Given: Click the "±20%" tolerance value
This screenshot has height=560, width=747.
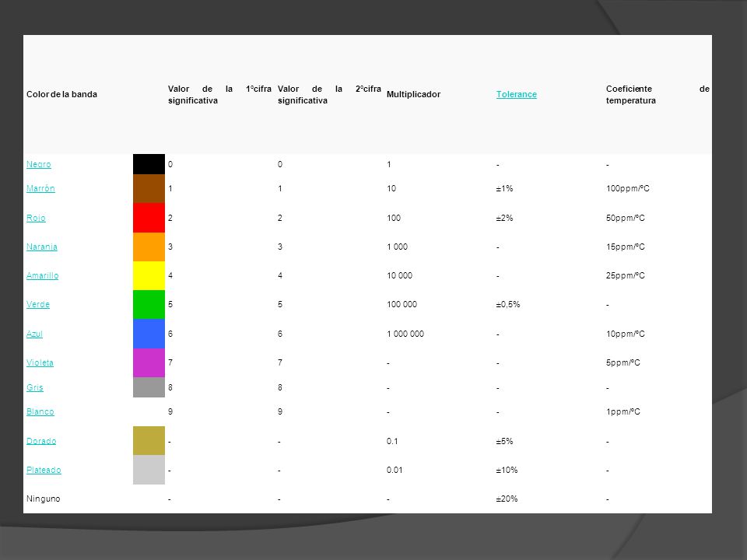Looking at the screenshot, I should (x=507, y=499).
